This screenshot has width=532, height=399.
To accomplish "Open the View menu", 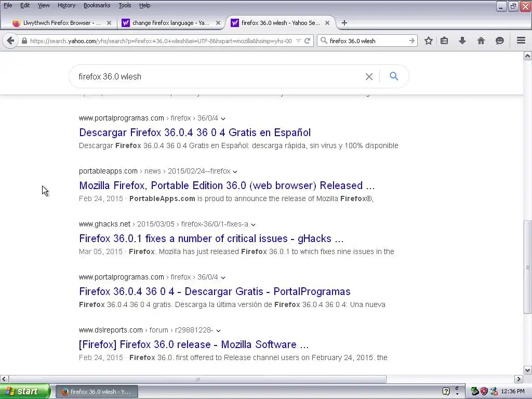I will pyautogui.click(x=44, y=5).
